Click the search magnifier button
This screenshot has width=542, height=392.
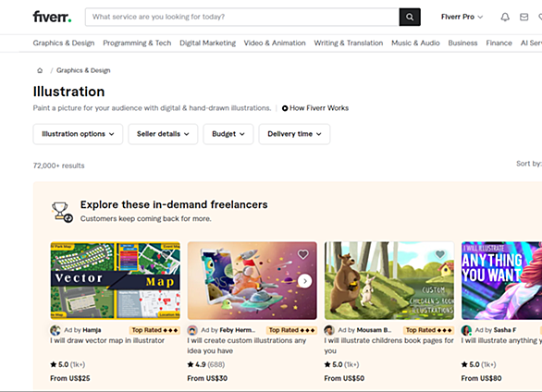click(x=410, y=17)
